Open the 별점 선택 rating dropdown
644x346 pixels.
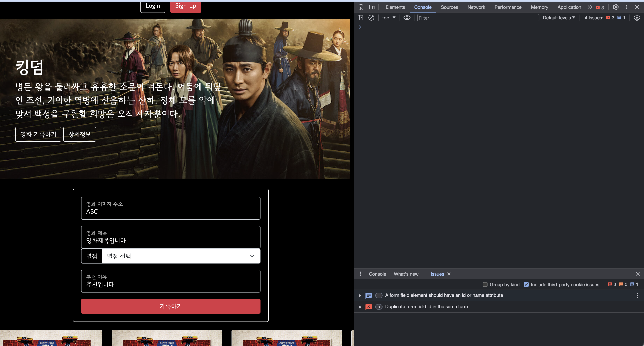pos(181,256)
